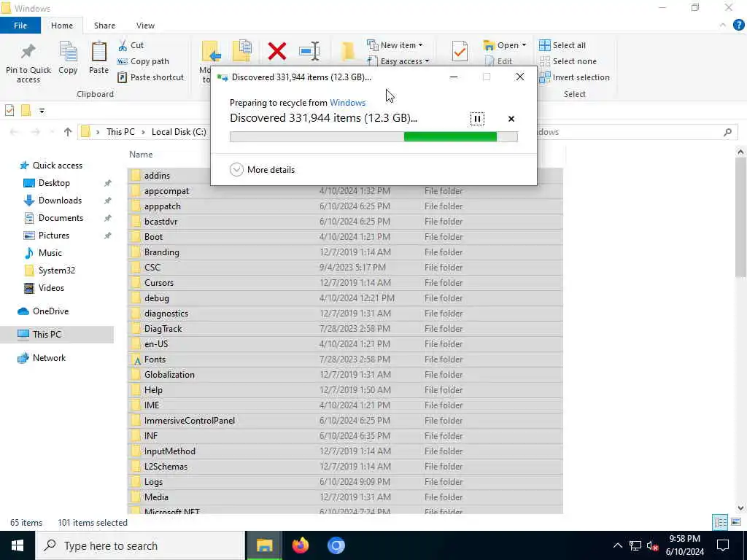Click Select all in the ribbon

point(562,45)
